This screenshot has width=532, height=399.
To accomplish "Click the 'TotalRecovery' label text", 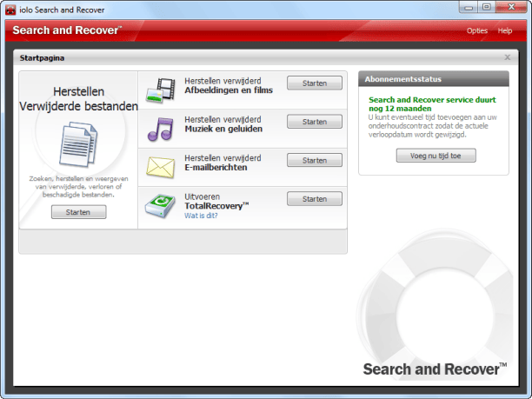I will (216, 206).
